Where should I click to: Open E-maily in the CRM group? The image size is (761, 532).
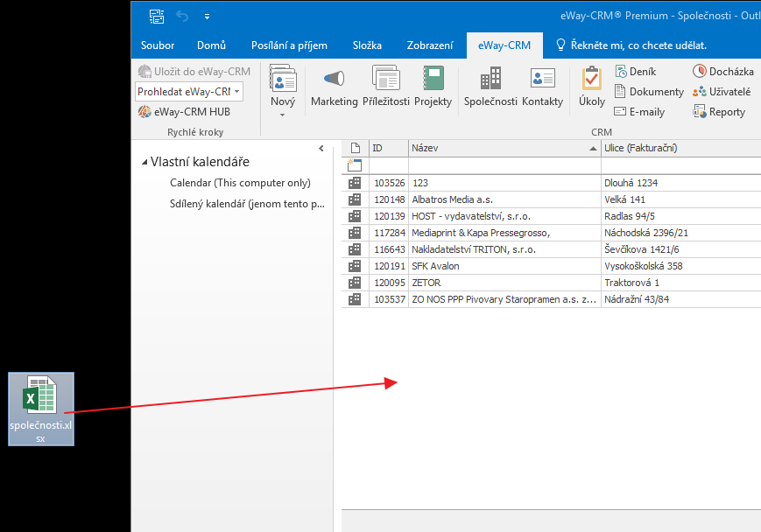639,111
